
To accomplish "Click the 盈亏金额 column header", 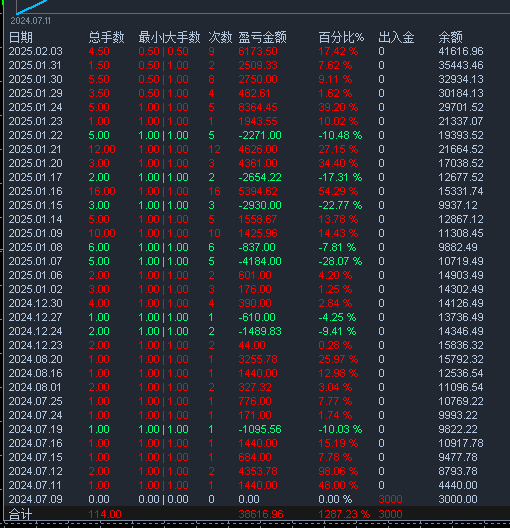I will click(x=263, y=37).
